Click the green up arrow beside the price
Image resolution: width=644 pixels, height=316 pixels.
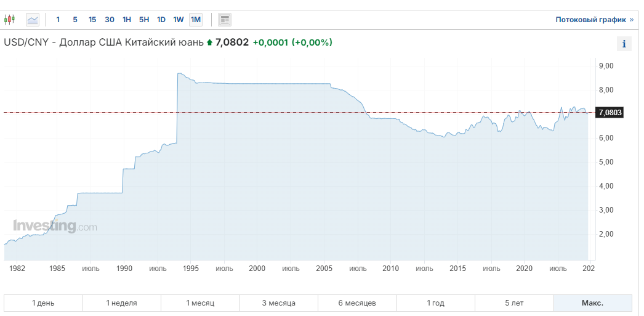(x=209, y=43)
